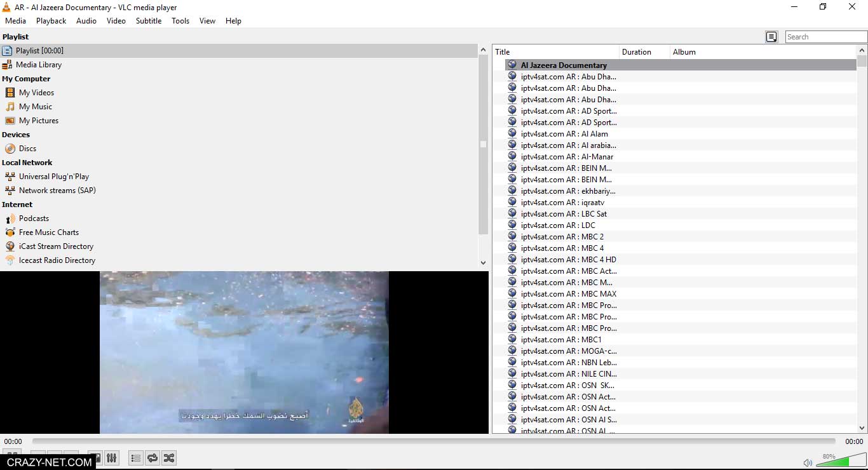Open the Audio menu
868x470 pixels.
(x=86, y=21)
